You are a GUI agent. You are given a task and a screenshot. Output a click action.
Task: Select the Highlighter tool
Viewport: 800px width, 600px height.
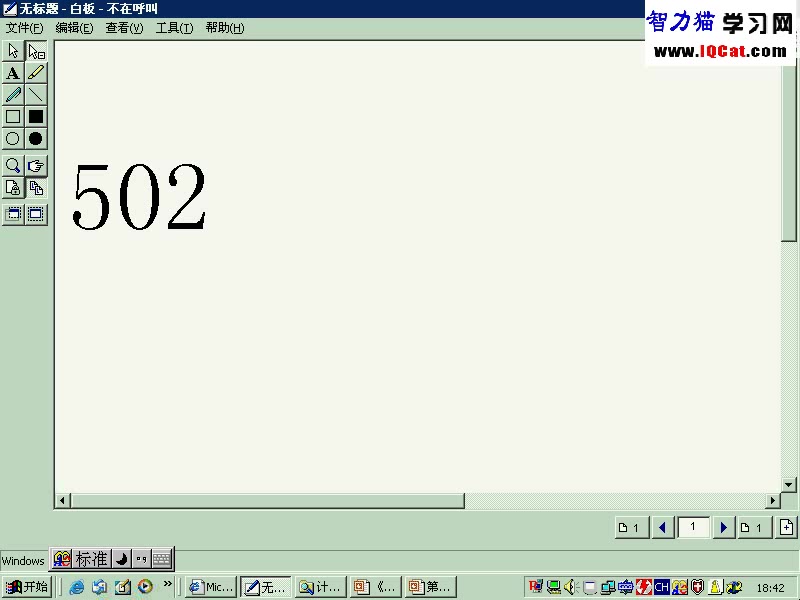pos(36,73)
